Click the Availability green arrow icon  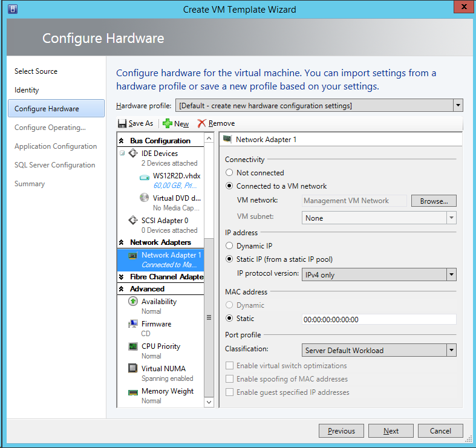133,302
